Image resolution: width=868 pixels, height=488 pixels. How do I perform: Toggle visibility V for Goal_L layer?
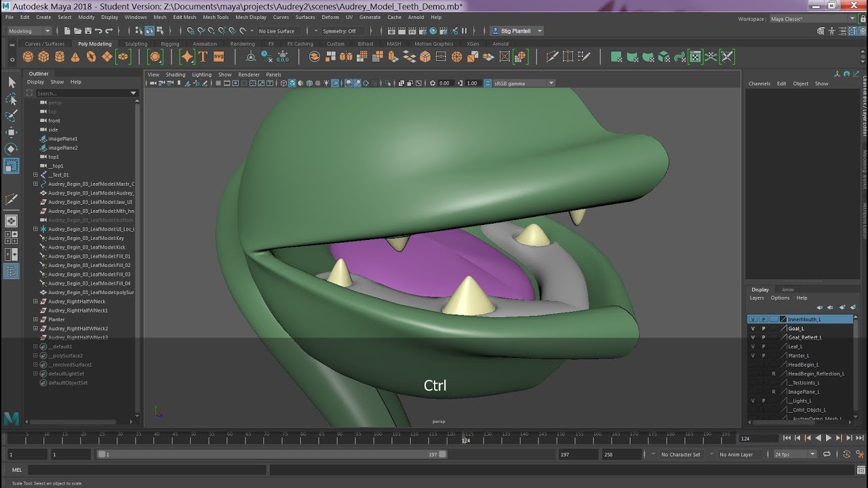pyautogui.click(x=753, y=328)
